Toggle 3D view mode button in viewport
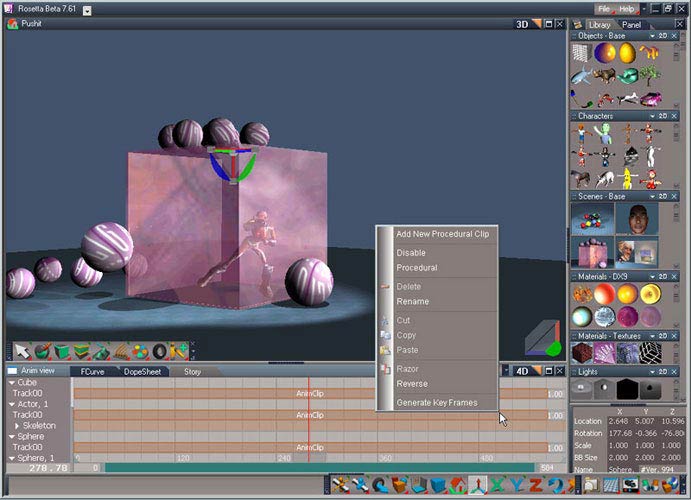The image size is (691, 500). pyautogui.click(x=522, y=24)
